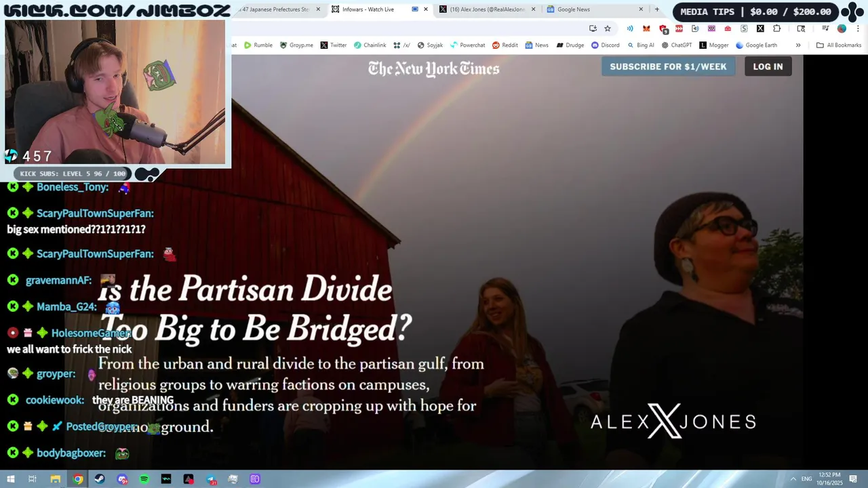This screenshot has width=868, height=488.
Task: Open Discord from the taskbar
Action: point(122,479)
